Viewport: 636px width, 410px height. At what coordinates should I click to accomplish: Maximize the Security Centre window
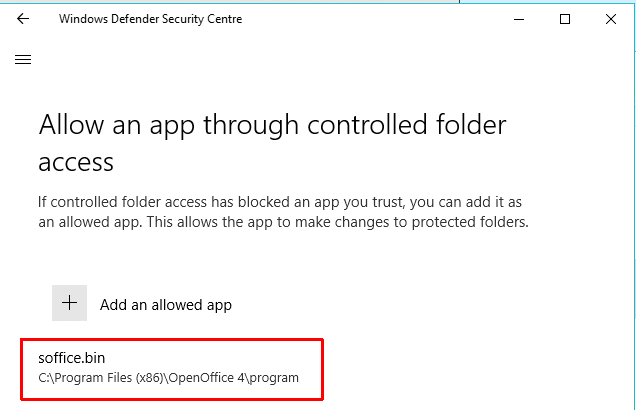point(565,19)
